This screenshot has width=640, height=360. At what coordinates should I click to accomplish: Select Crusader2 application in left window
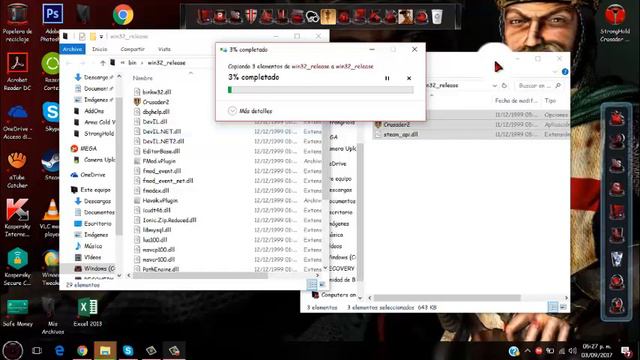(156, 102)
